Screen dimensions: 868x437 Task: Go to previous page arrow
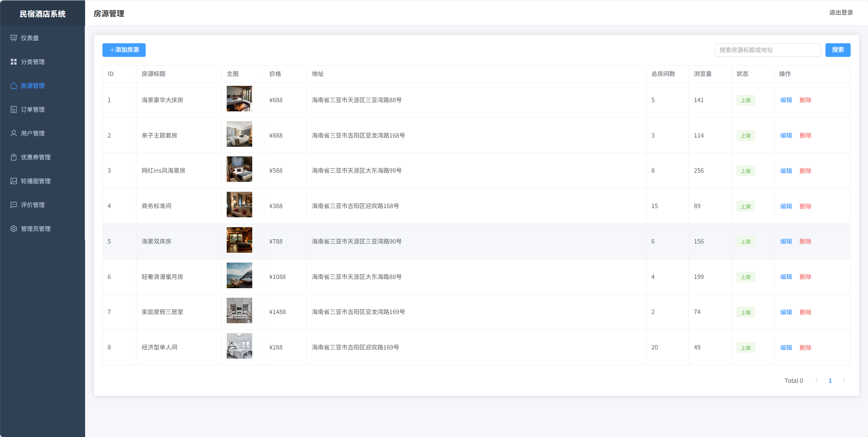[x=816, y=380]
